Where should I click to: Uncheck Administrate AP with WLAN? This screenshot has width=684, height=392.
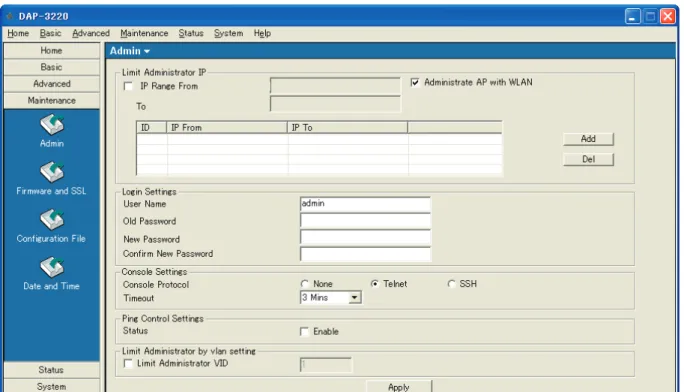[x=415, y=82]
